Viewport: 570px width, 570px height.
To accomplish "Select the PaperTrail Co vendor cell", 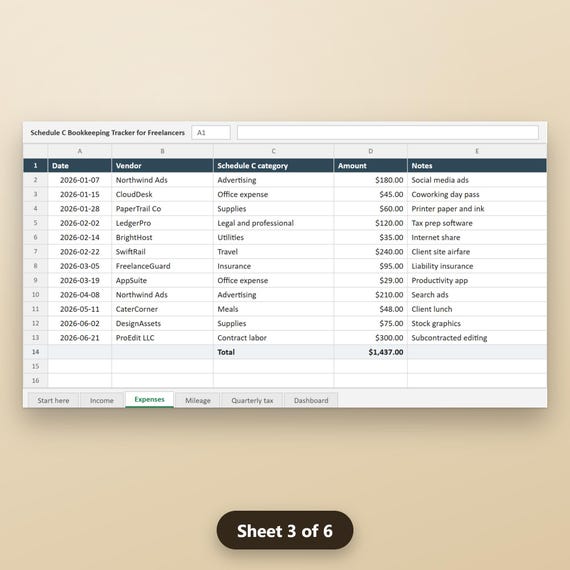I will pyautogui.click(x=162, y=209).
